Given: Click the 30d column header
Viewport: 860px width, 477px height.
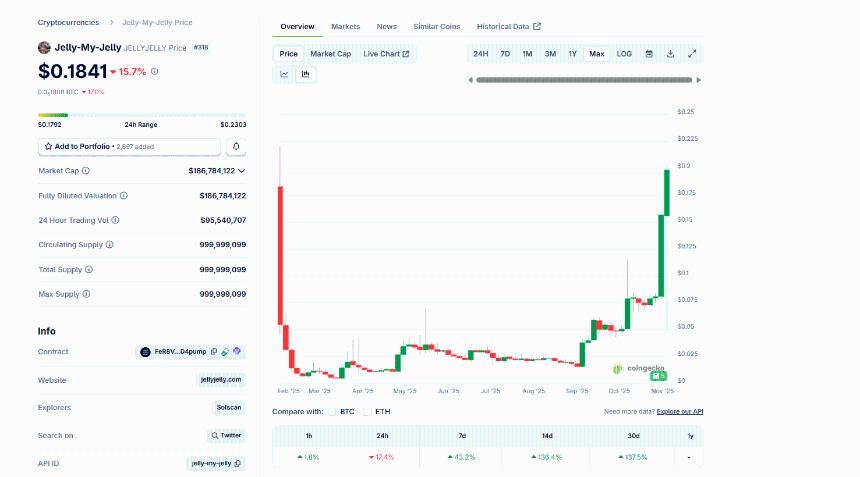Looking at the screenshot, I should click(x=633, y=436).
